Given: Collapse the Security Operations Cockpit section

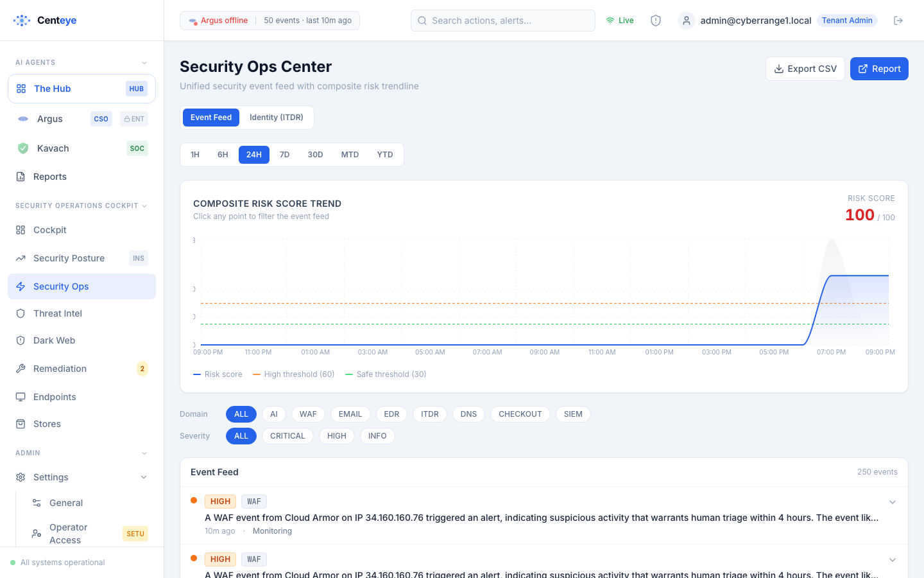Looking at the screenshot, I should (x=144, y=206).
